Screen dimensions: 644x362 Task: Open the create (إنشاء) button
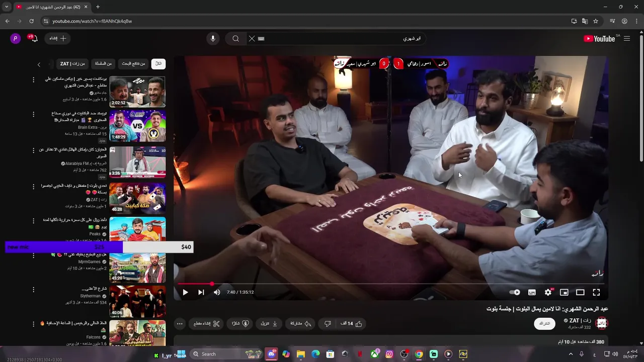[x=58, y=39]
